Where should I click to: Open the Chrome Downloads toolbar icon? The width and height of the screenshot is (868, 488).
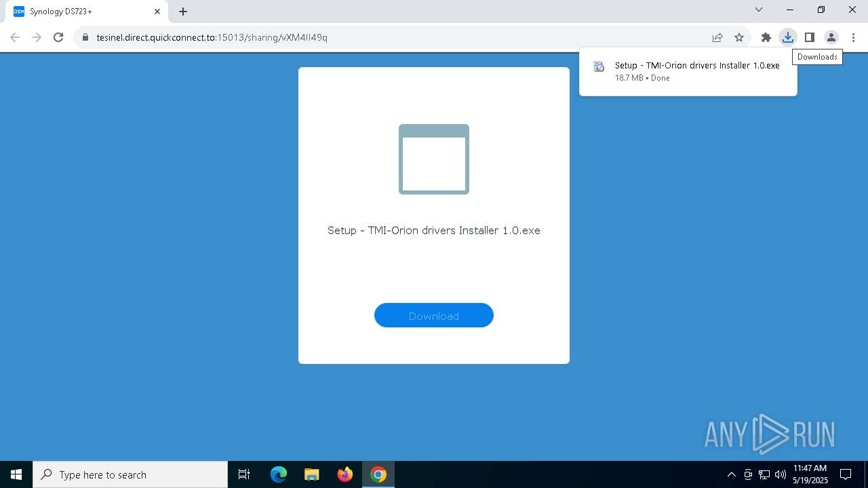point(787,37)
